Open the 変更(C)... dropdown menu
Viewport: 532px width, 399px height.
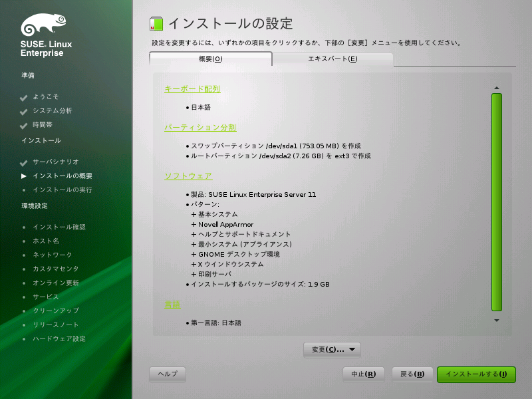(332, 350)
